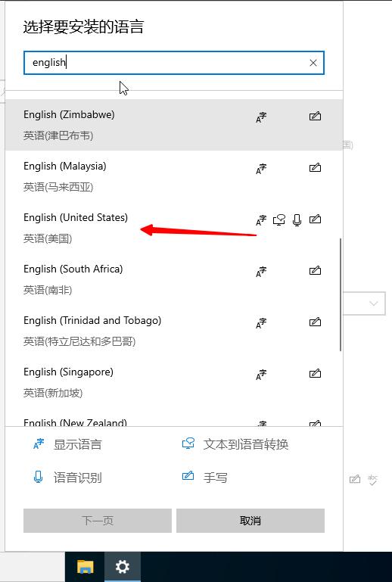Open File Explorer from the taskbar
The width and height of the screenshot is (392, 582).
pyautogui.click(x=85, y=567)
